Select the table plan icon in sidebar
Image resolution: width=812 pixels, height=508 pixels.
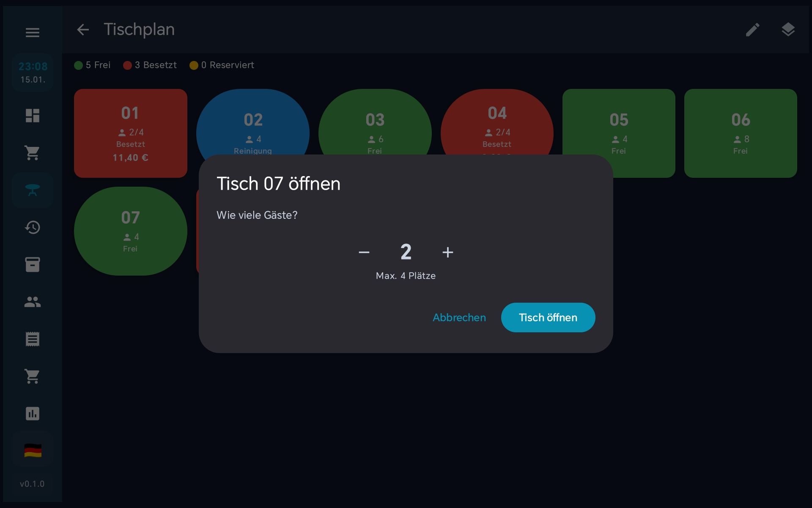(33, 190)
